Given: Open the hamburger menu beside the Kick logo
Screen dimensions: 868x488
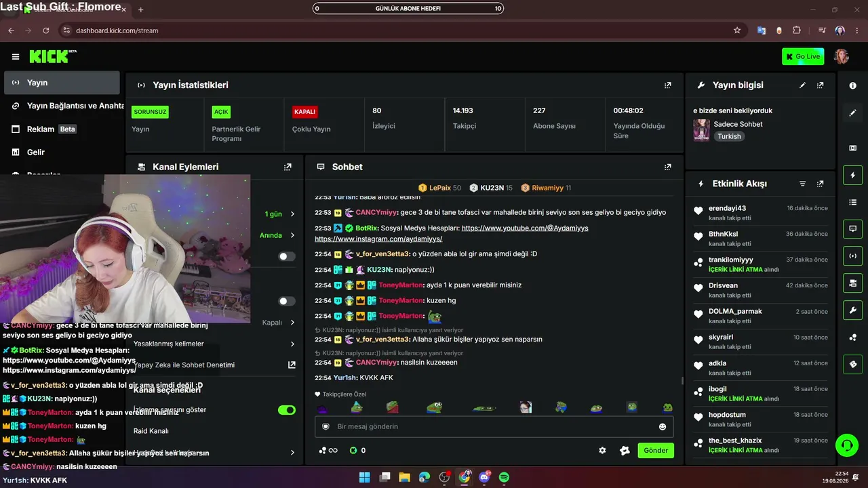Looking at the screenshot, I should (x=16, y=57).
